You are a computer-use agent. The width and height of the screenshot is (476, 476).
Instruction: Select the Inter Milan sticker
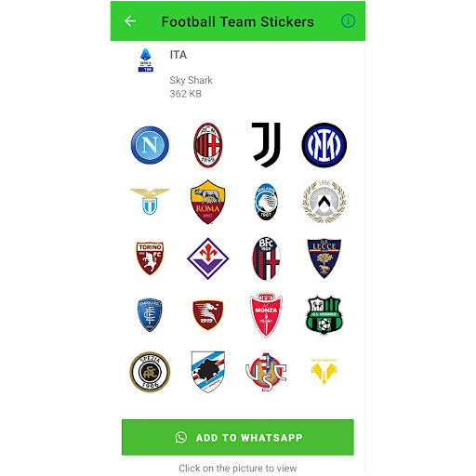coord(324,145)
